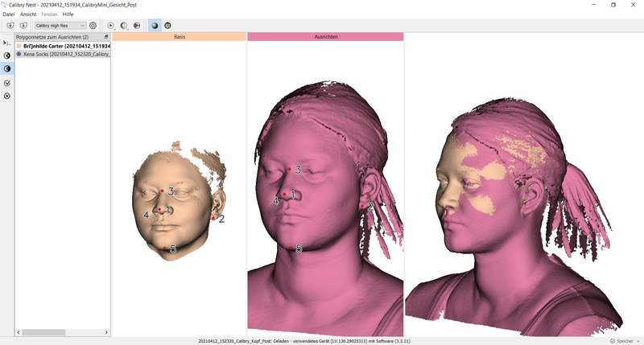Click the half-shaded sphere toolbar icon

coord(124,26)
